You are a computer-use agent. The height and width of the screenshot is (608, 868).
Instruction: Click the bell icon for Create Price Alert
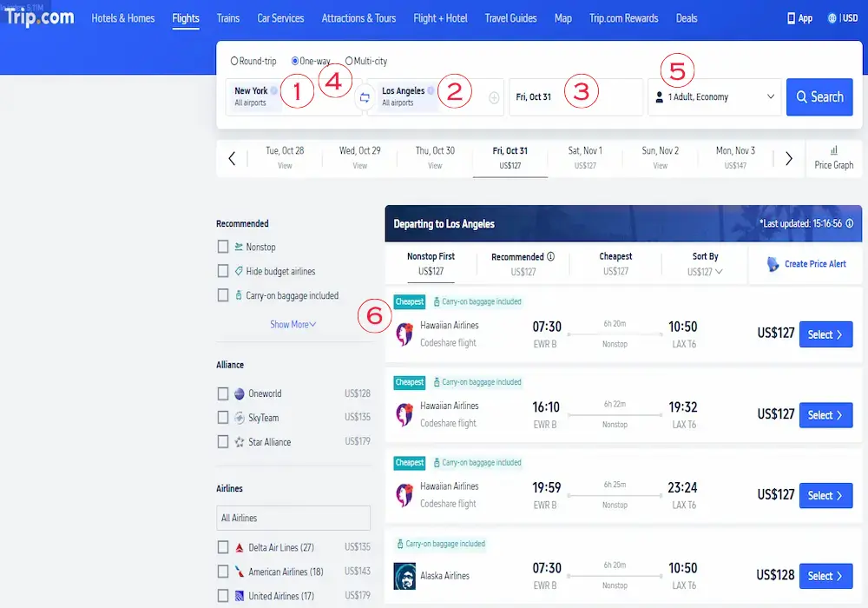tap(773, 264)
